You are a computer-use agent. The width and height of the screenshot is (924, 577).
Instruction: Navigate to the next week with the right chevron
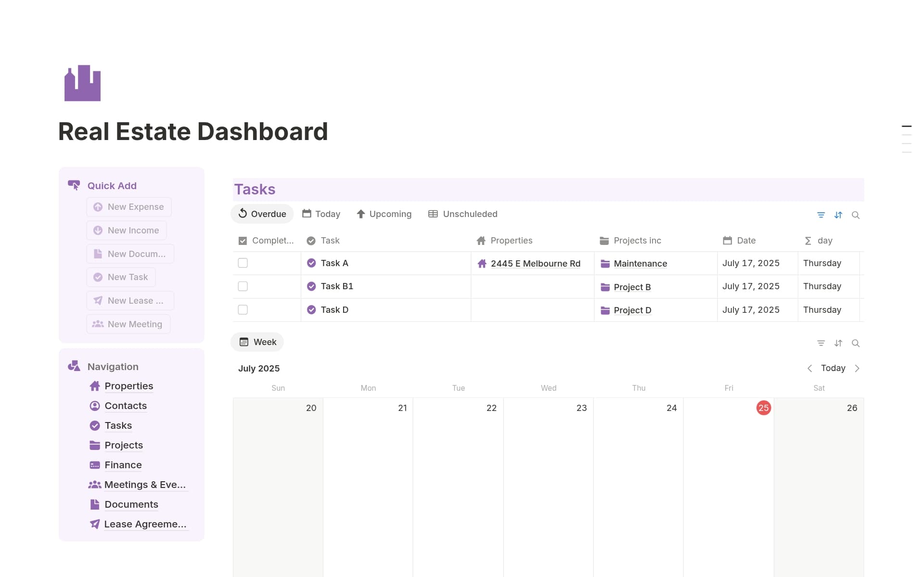point(857,368)
